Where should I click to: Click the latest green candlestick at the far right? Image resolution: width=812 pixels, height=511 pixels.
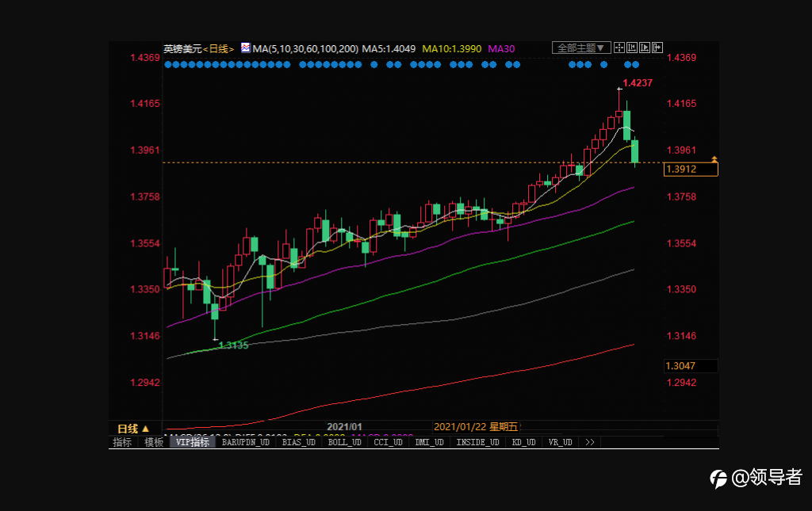(635, 151)
